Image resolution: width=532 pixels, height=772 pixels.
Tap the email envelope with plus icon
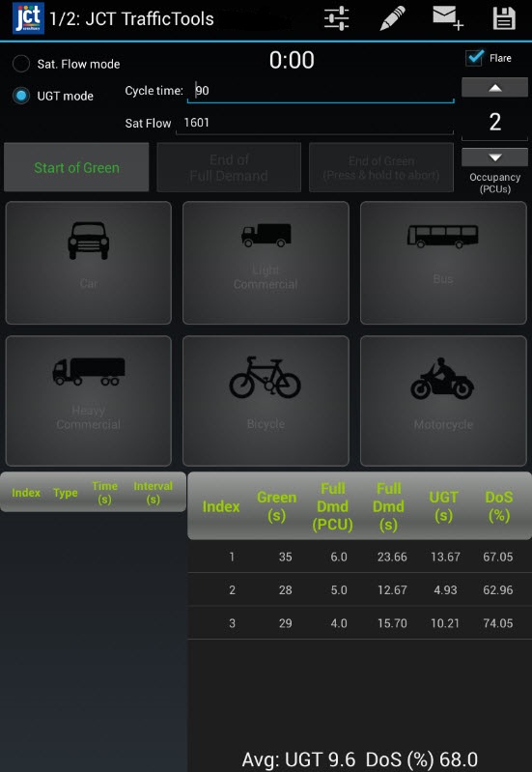point(448,18)
